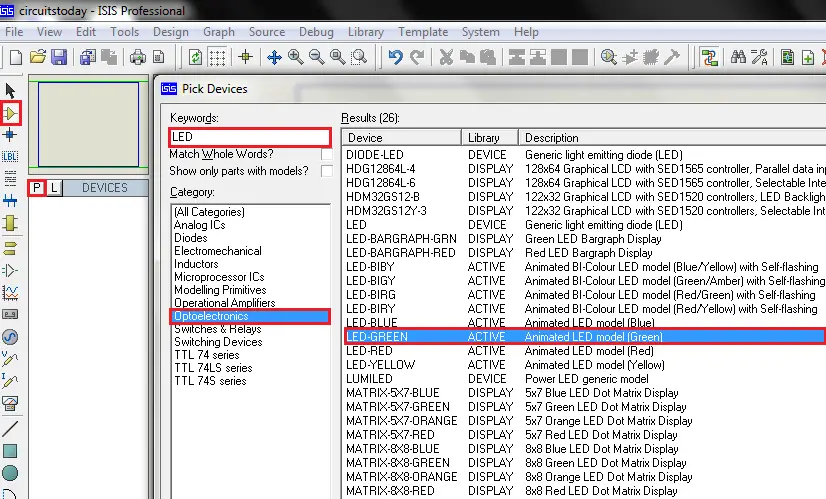Select the HDG12864L-4 device row

click(x=585, y=169)
